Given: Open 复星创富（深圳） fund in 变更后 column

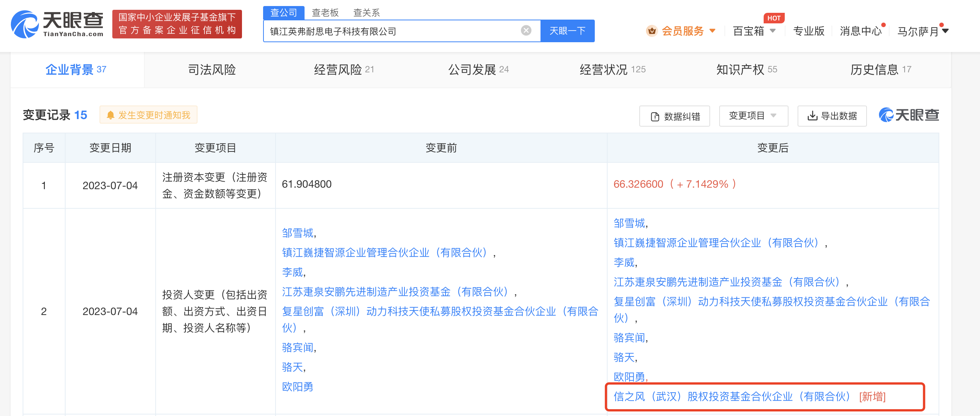Looking at the screenshot, I should pyautogui.click(x=772, y=309).
